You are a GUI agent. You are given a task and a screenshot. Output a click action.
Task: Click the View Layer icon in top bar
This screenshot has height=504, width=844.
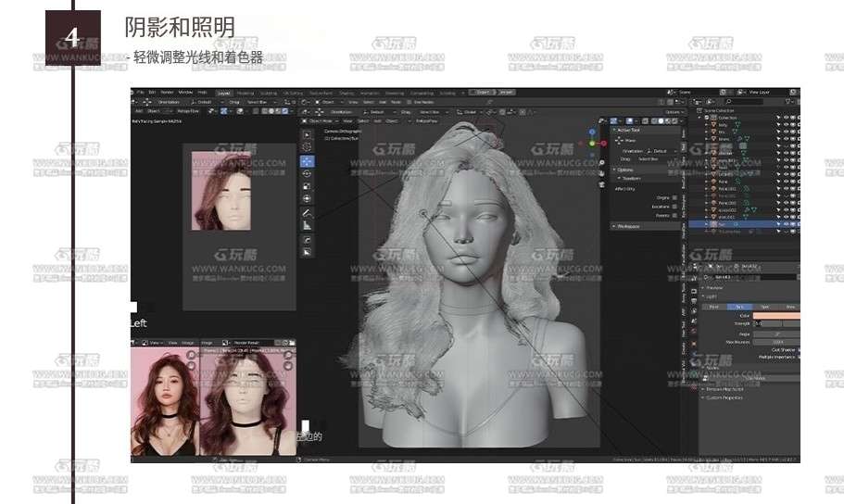click(740, 92)
